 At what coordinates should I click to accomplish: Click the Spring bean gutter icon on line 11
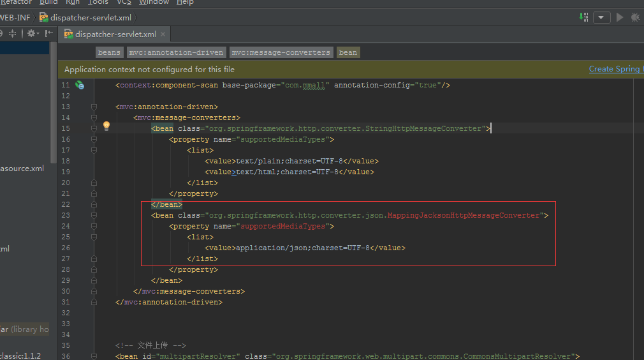pos(80,85)
